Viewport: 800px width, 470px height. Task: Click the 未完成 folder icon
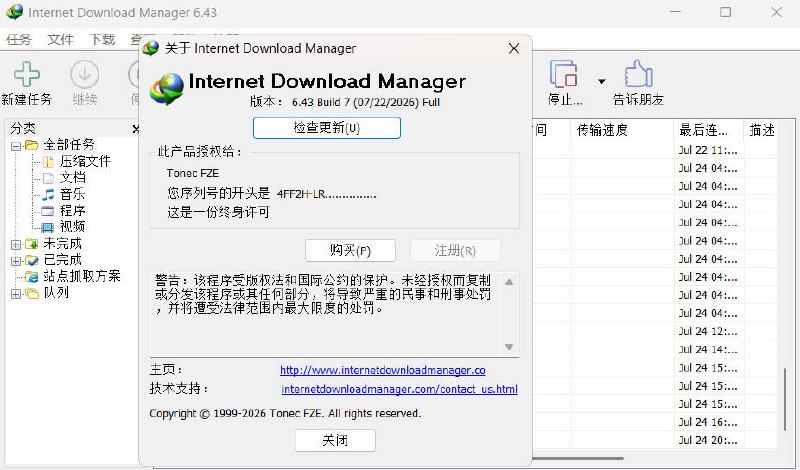(x=32, y=244)
